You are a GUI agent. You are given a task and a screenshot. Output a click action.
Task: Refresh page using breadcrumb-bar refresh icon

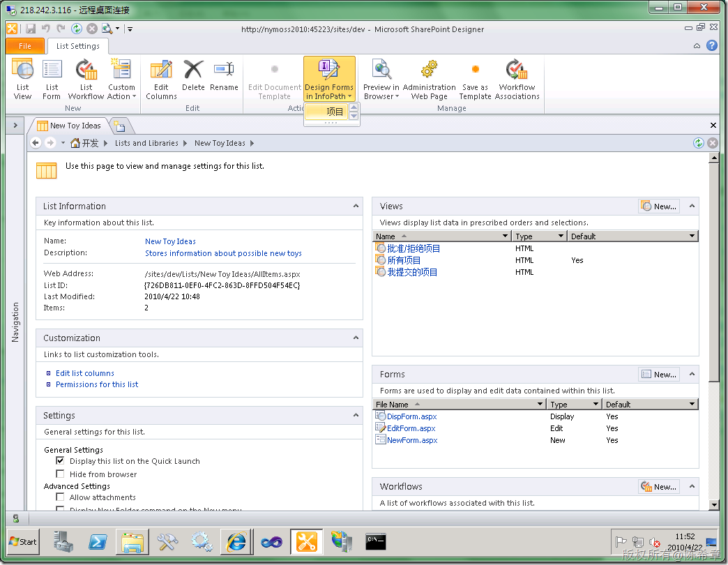pyautogui.click(x=698, y=143)
